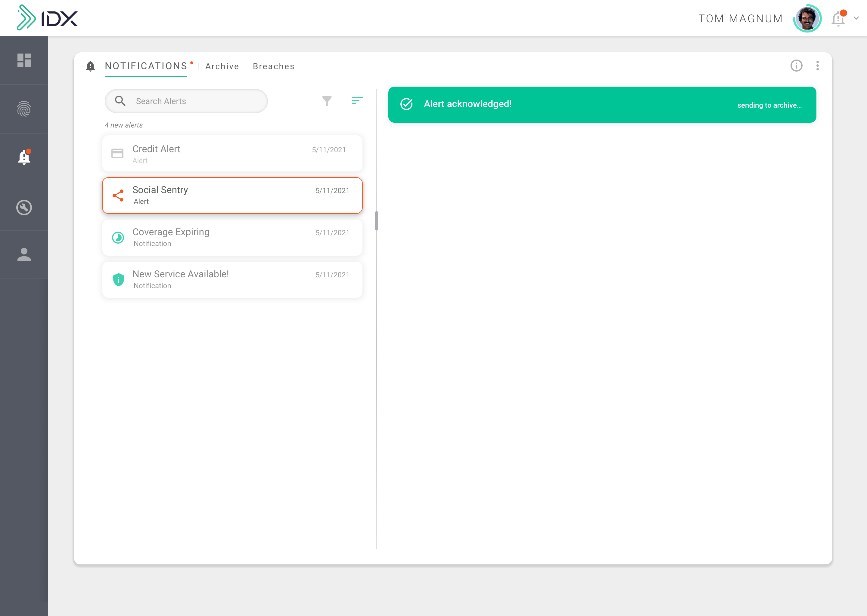Open the info circle icon
867x616 pixels.
796,66
